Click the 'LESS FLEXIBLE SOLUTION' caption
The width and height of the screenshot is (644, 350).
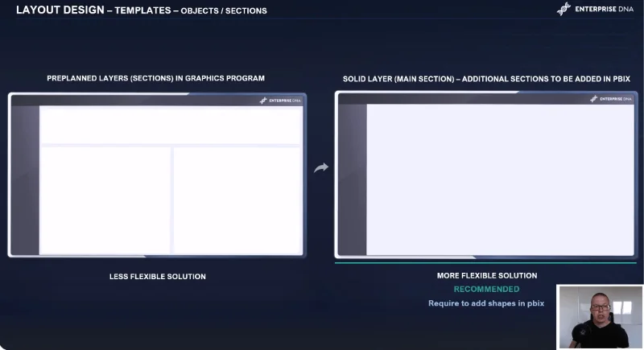pos(158,277)
